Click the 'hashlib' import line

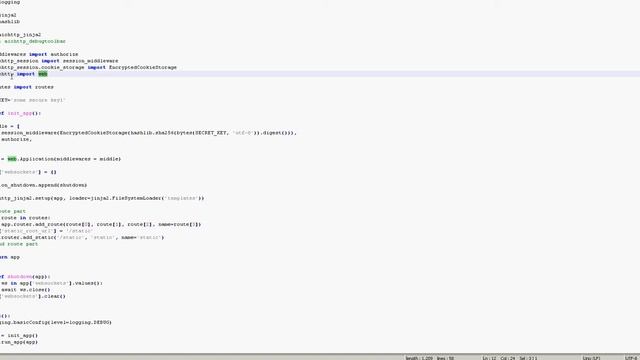(10, 22)
